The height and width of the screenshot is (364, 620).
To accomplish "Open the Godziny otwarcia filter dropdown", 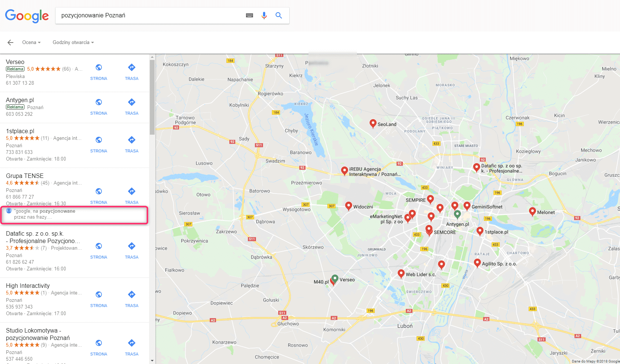I will point(73,43).
